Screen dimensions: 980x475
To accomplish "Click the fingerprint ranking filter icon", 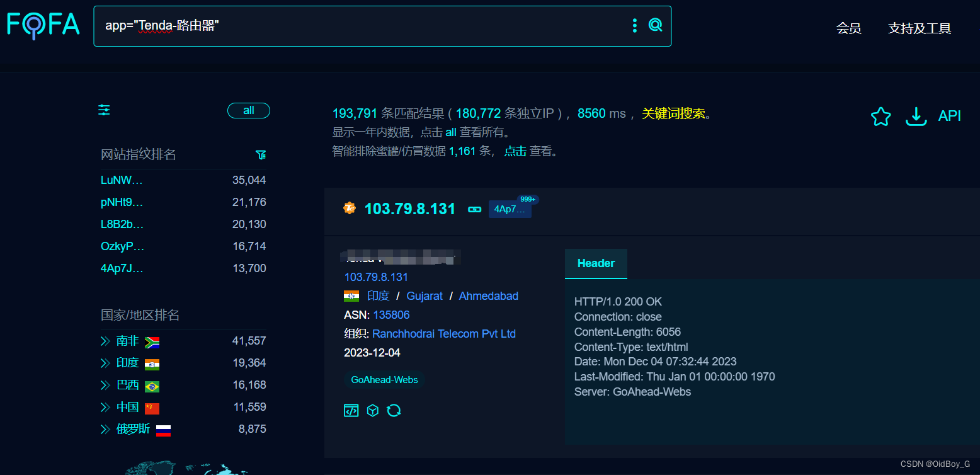I will (x=261, y=154).
